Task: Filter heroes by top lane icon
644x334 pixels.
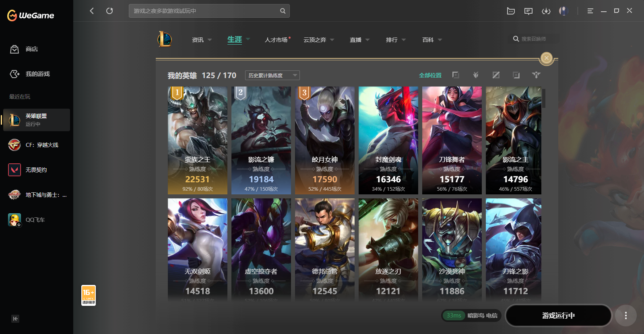Action: click(456, 75)
